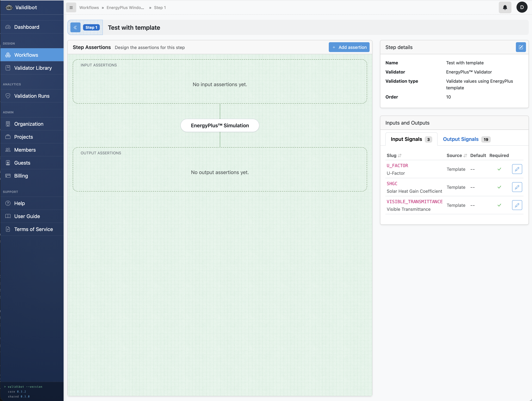
Task: Click the edit pencil on Step details
Action: 521,47
